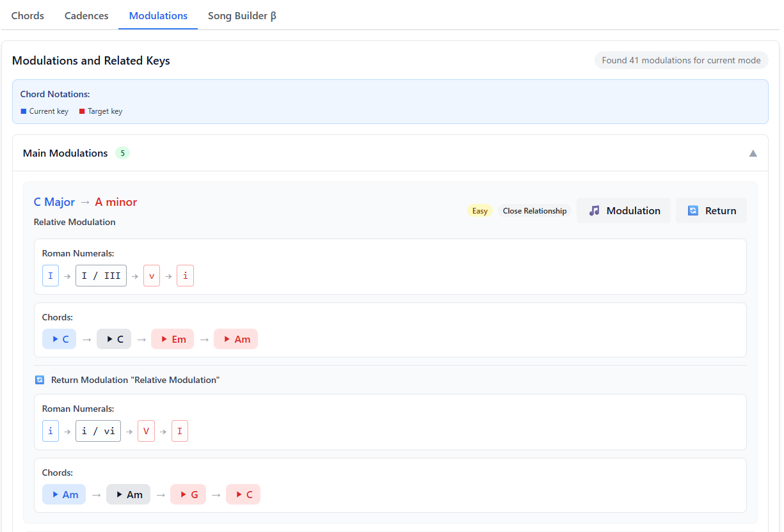Open the Song Builder β tab
Screen dimensions: 784x532
tap(242, 15)
